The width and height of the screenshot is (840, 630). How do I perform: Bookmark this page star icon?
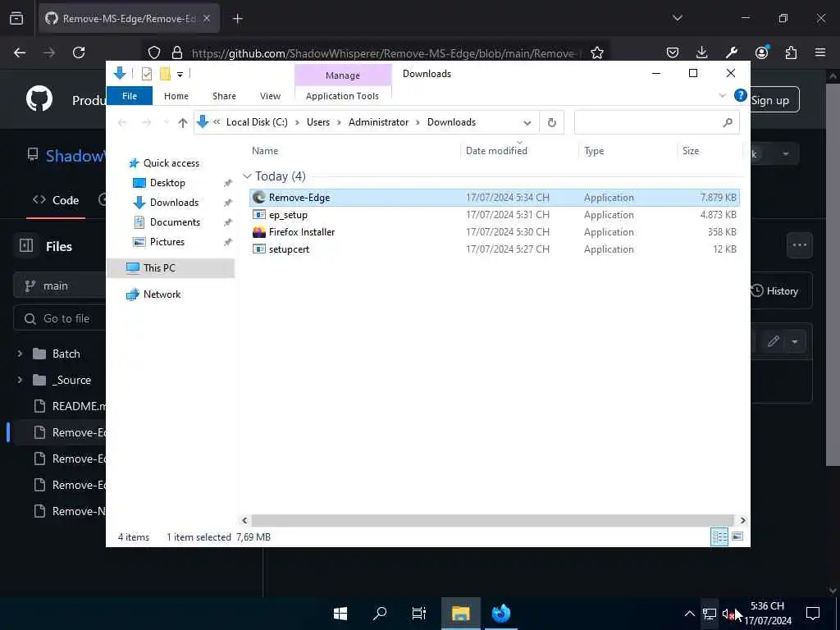[x=597, y=52]
